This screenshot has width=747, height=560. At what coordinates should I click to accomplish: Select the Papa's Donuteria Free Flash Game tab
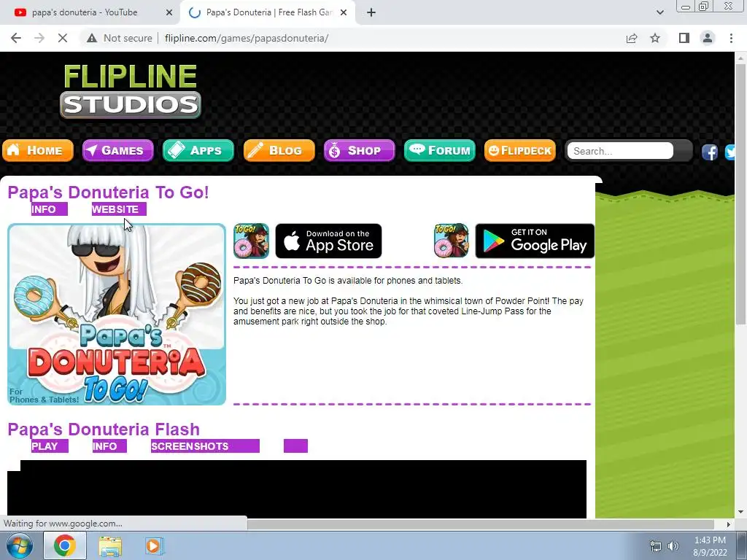(268, 12)
